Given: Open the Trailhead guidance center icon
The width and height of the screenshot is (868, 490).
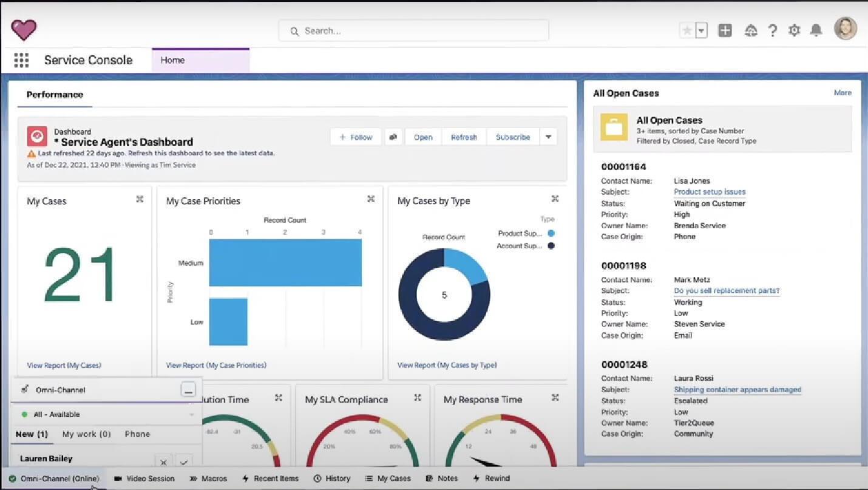Looking at the screenshot, I should tap(751, 30).
